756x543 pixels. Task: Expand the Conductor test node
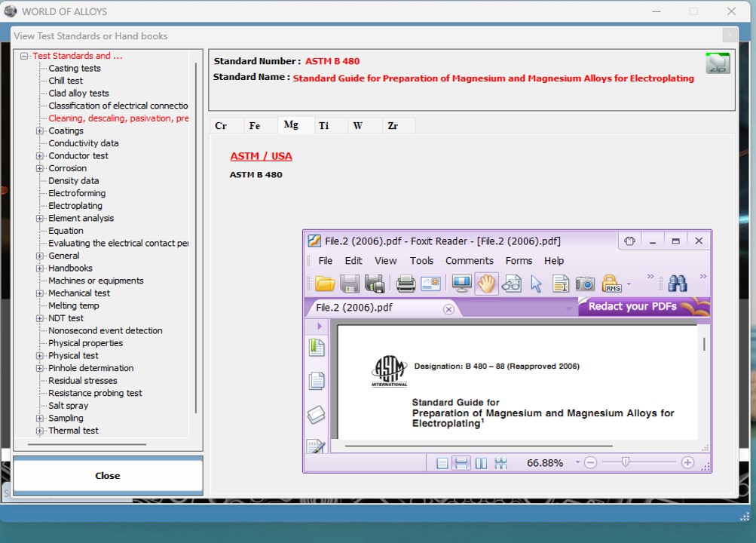click(39, 156)
